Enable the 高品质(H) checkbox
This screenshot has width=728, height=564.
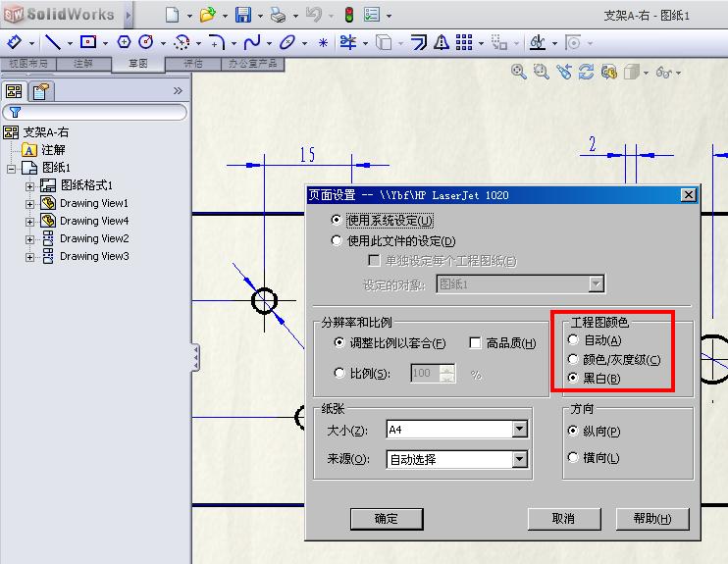coord(475,343)
